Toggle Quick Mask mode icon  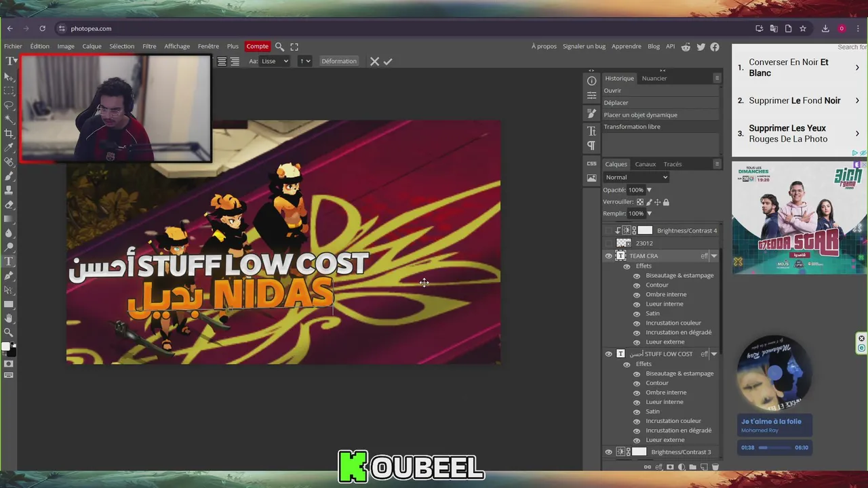(9, 364)
